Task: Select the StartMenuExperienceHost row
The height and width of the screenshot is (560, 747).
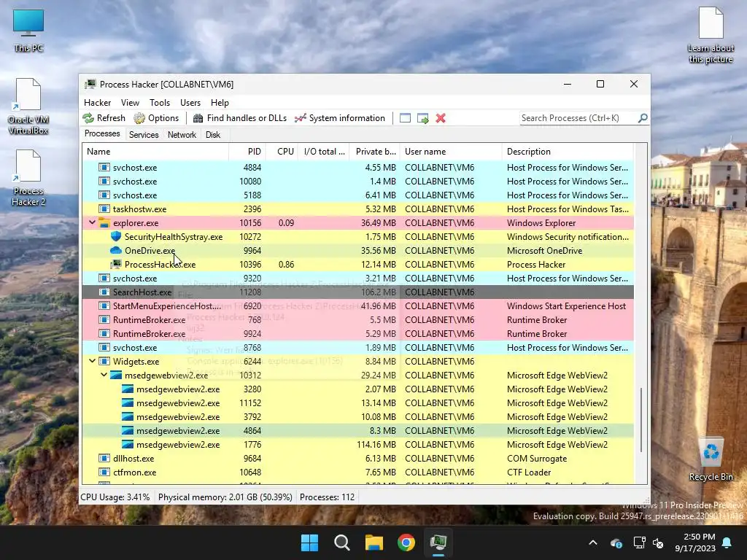Action: pos(357,306)
